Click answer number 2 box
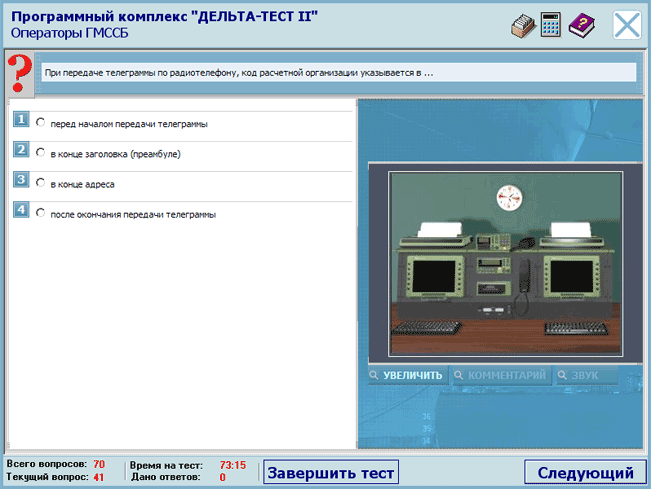This screenshot has height=489, width=651. (20, 150)
